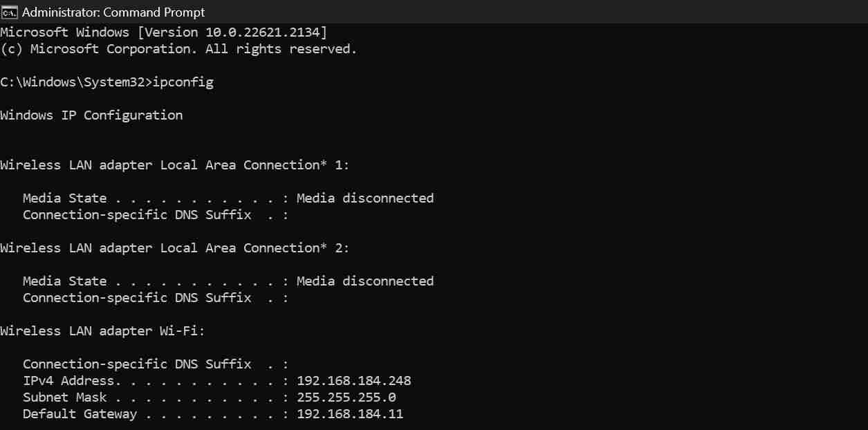868x430 pixels.
Task: Open the Command Prompt system menu icon
Action: (x=10, y=12)
